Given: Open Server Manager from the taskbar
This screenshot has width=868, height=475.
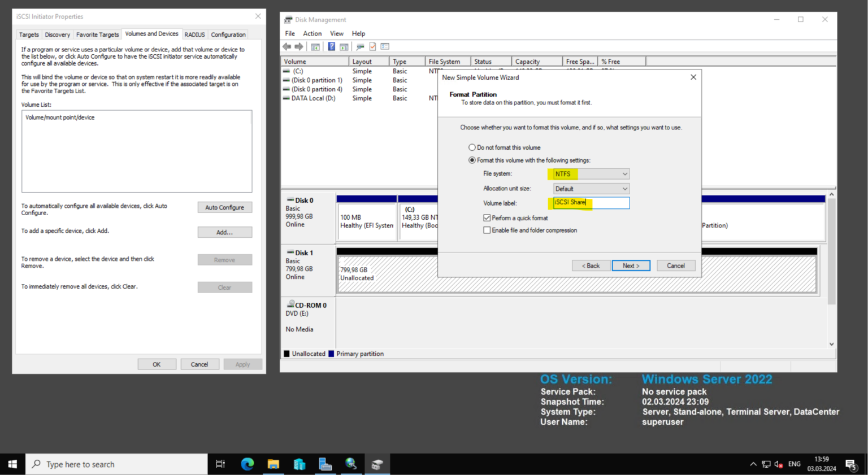Looking at the screenshot, I should pos(300,464).
